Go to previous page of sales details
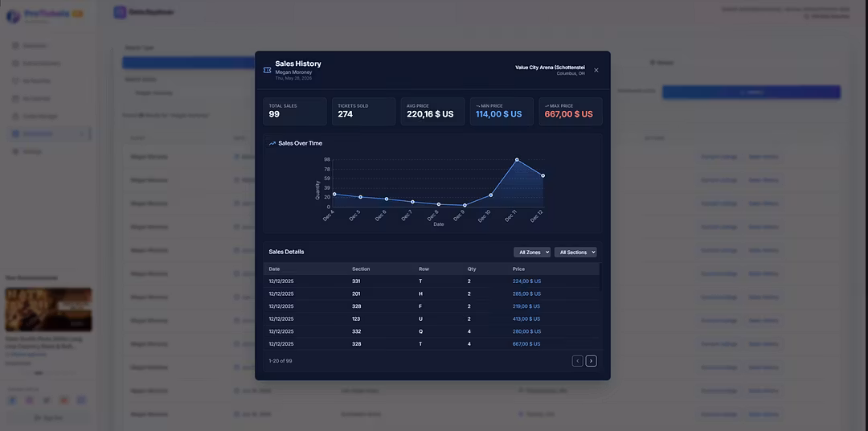This screenshot has height=431, width=868. (577, 361)
